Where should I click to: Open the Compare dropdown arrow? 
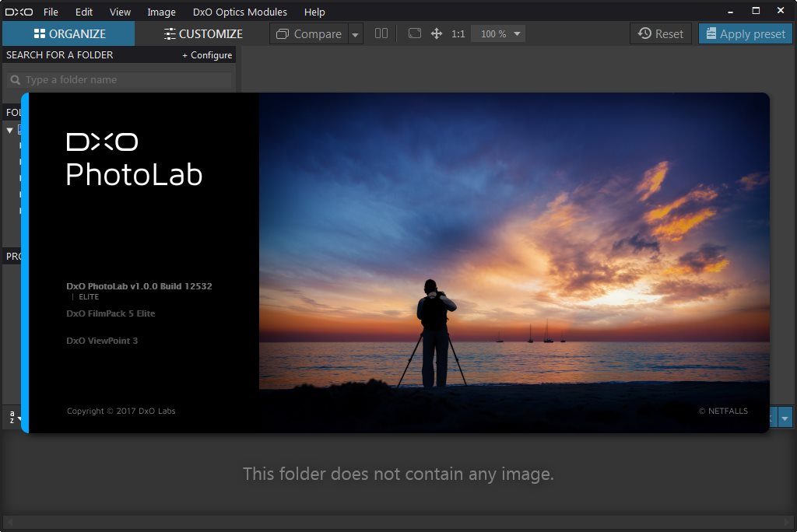355,34
